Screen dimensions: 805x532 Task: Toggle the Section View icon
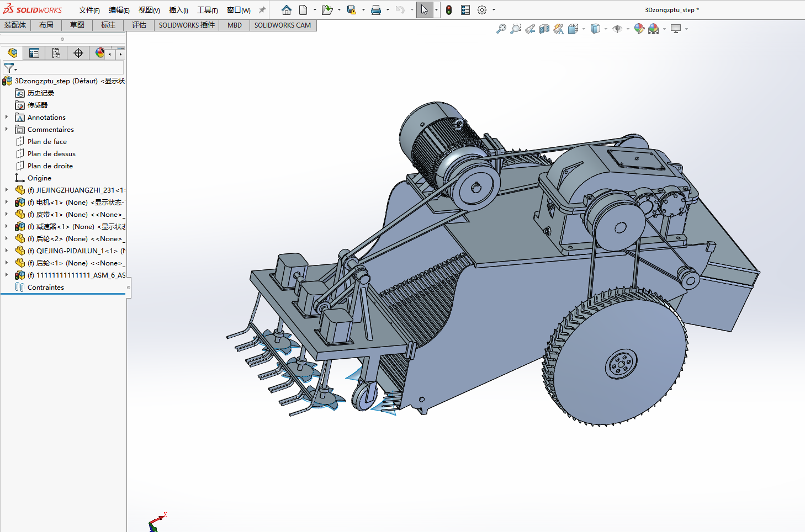coord(544,29)
